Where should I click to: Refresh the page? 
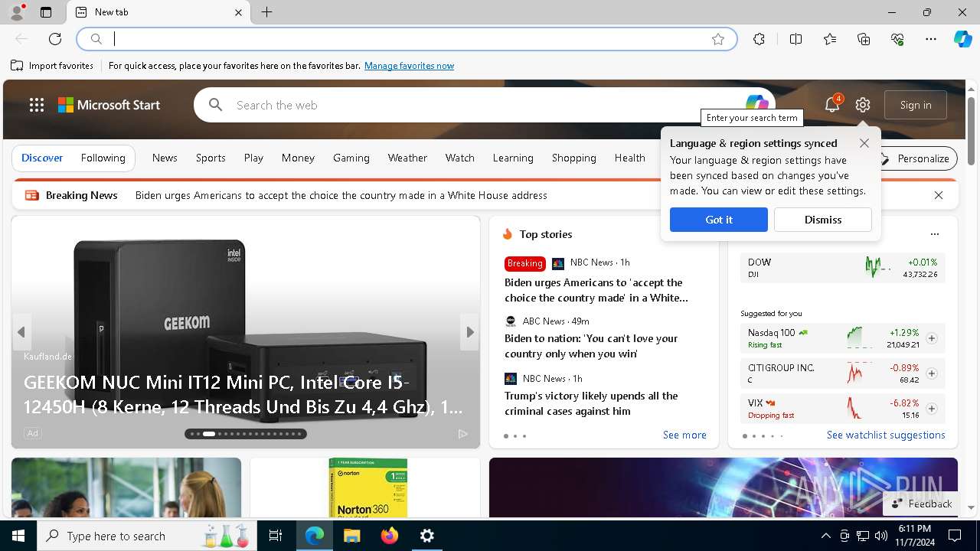click(55, 39)
